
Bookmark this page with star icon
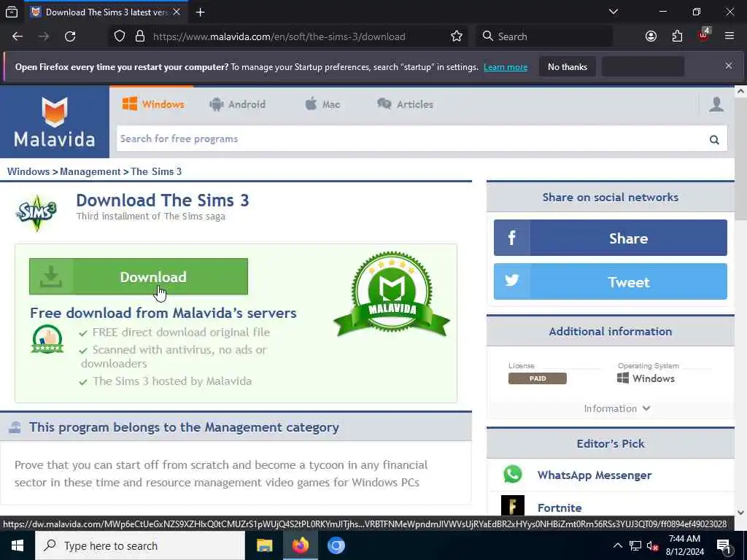(x=457, y=36)
